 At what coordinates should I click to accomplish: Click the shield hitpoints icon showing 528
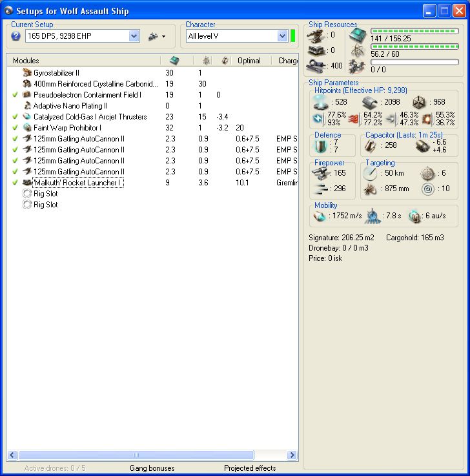pyautogui.click(x=321, y=102)
